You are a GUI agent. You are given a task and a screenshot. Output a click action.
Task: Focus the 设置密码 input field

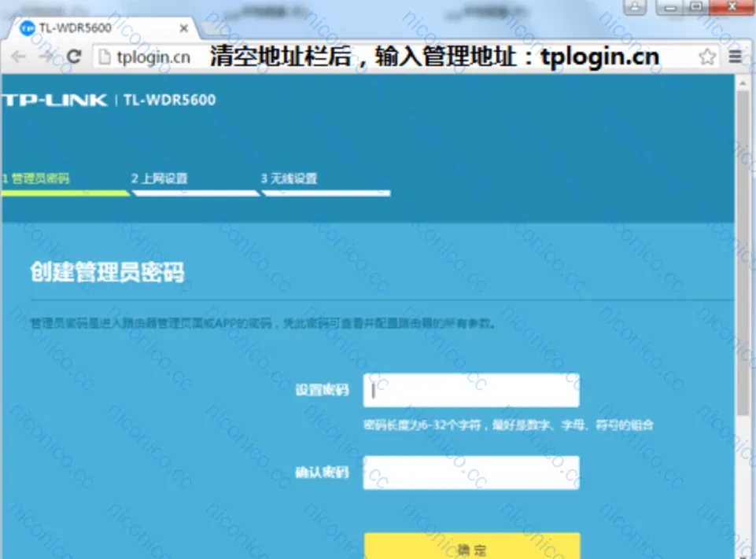click(x=471, y=390)
